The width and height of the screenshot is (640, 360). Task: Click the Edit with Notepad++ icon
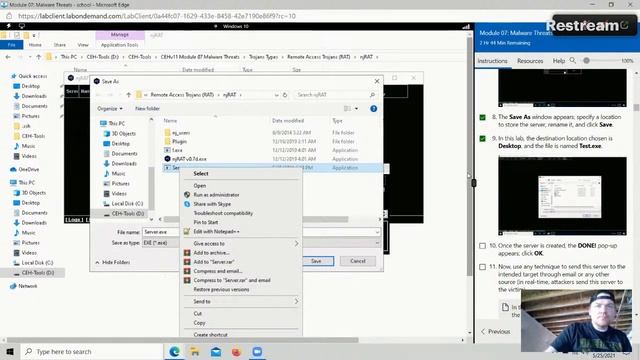point(187,231)
